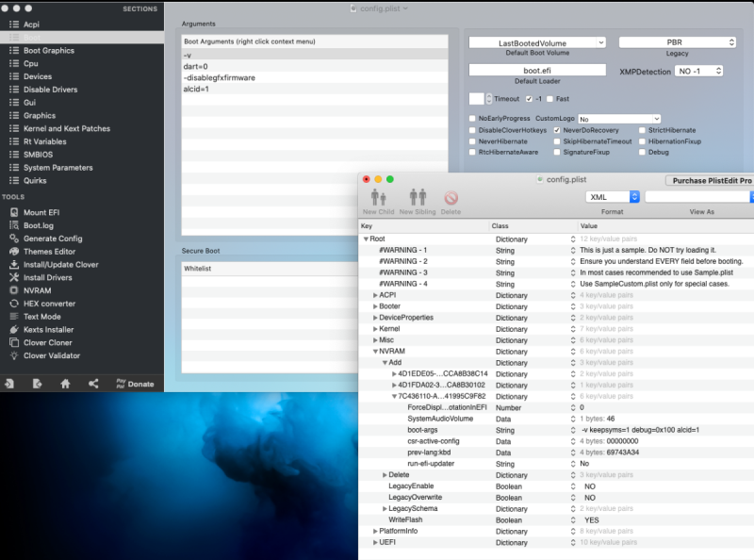Click the PayPal Donate button
The width and height of the screenshot is (754, 560).
click(134, 384)
